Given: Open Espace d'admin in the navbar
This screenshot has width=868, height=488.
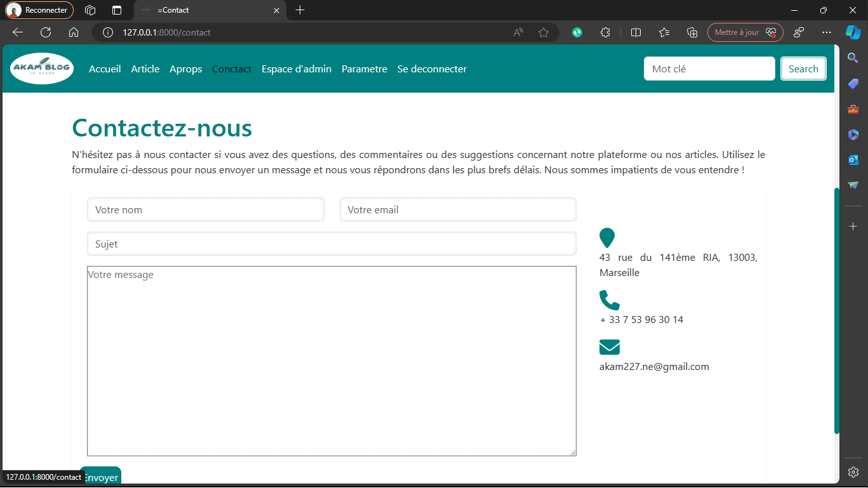Looking at the screenshot, I should (297, 69).
